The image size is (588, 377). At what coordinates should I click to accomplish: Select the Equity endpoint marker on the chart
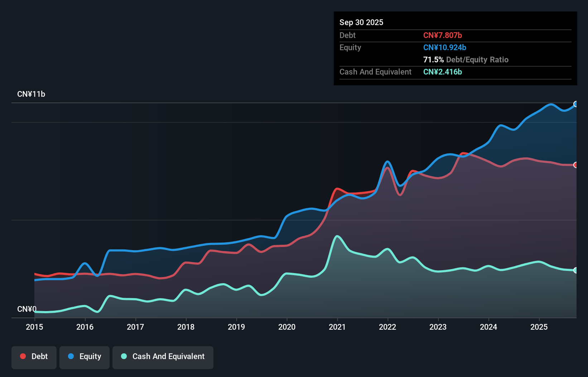coord(576,104)
